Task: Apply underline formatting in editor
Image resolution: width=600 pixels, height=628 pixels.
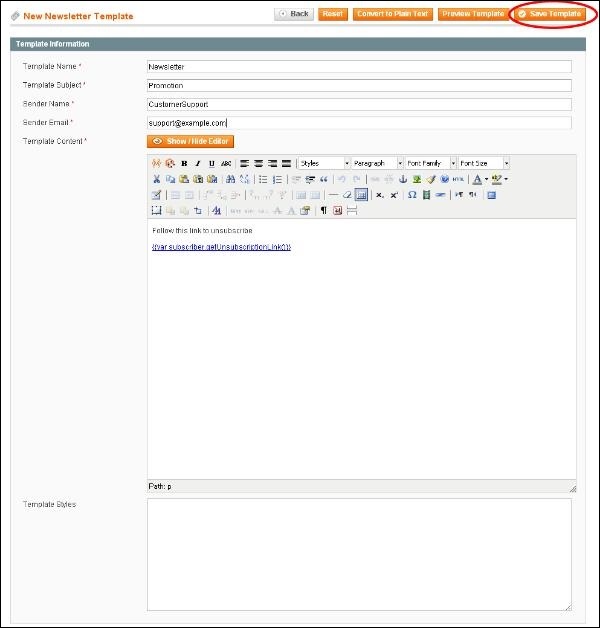Action: [x=211, y=163]
